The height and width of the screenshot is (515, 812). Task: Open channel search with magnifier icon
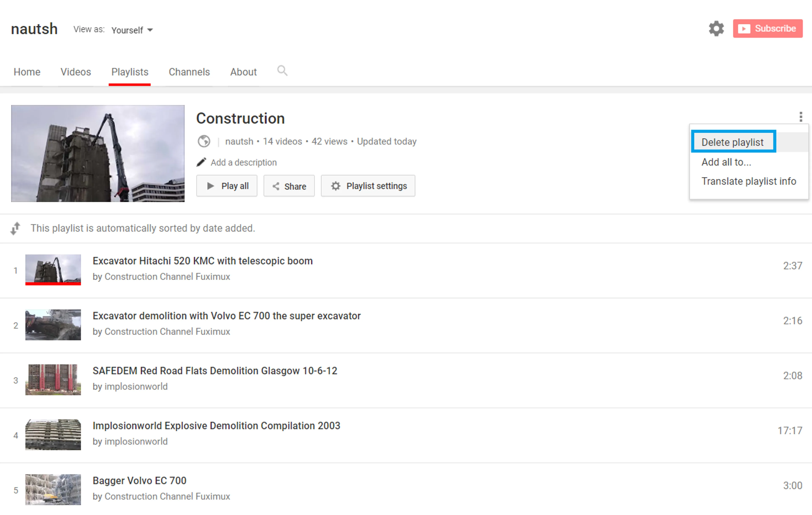click(x=282, y=71)
